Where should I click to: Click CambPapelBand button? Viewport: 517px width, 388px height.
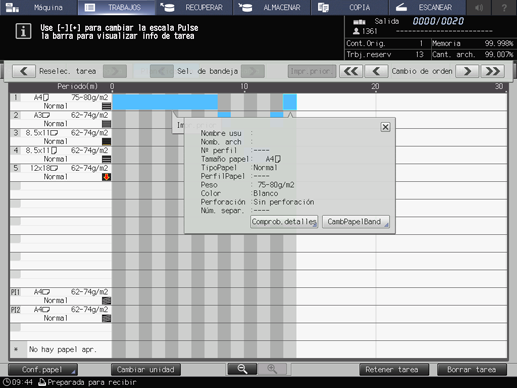pos(356,222)
